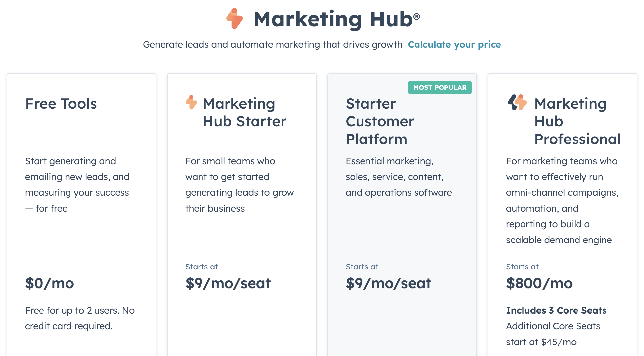Click the Marketing Hub Starter plan title
The image size is (644, 356).
pyautogui.click(x=244, y=113)
